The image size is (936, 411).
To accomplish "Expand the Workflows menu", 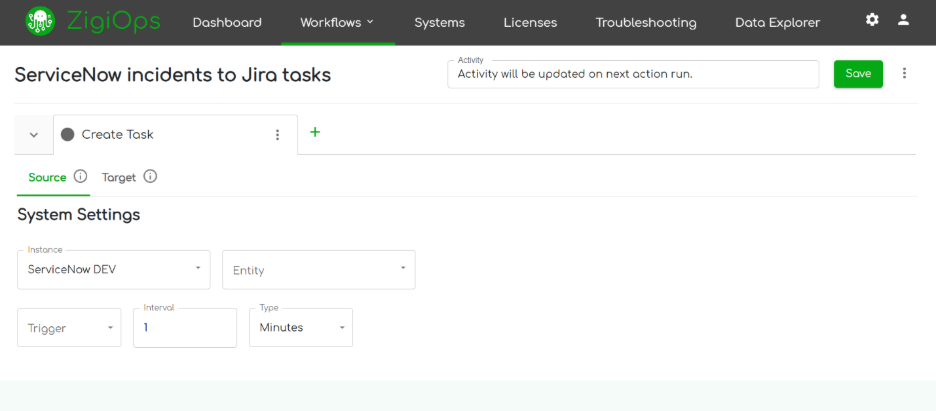I will (337, 23).
